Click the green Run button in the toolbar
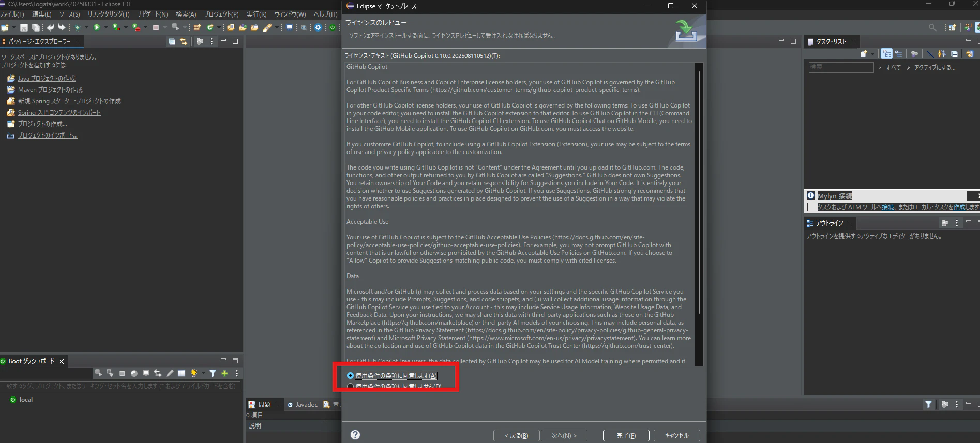Viewport: 980px width, 443px height. pos(97,27)
